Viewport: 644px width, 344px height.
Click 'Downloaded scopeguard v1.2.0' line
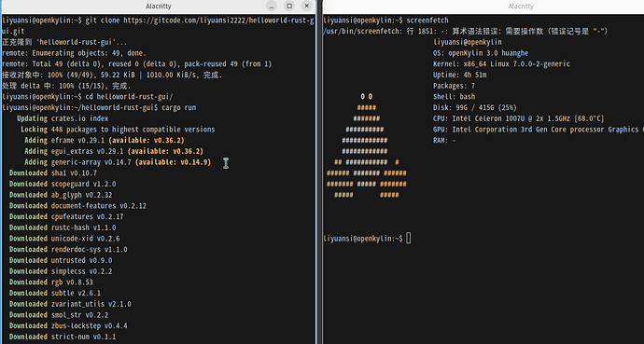pos(63,184)
